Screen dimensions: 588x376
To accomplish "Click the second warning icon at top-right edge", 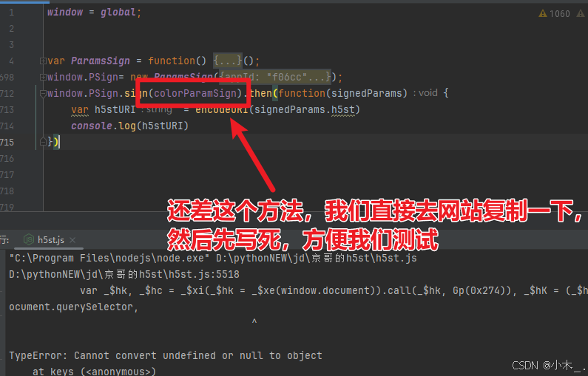I will click(x=581, y=14).
